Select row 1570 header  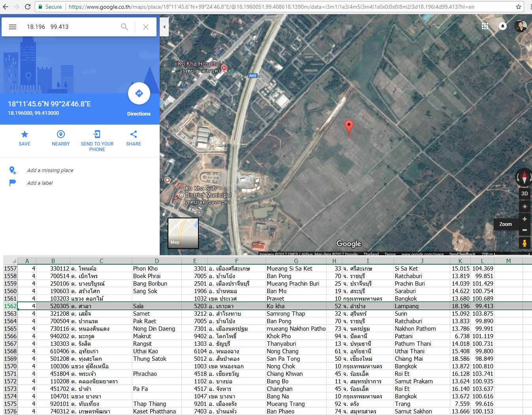[10, 366]
